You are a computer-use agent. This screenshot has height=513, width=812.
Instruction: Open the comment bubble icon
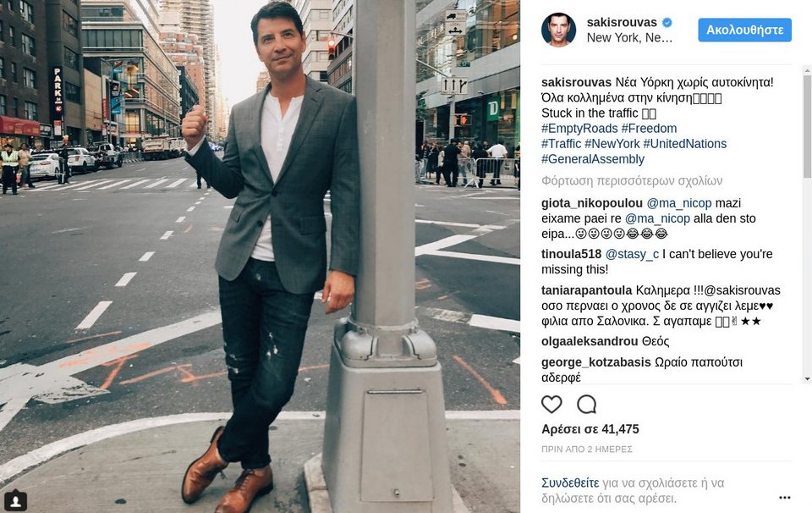(x=587, y=405)
